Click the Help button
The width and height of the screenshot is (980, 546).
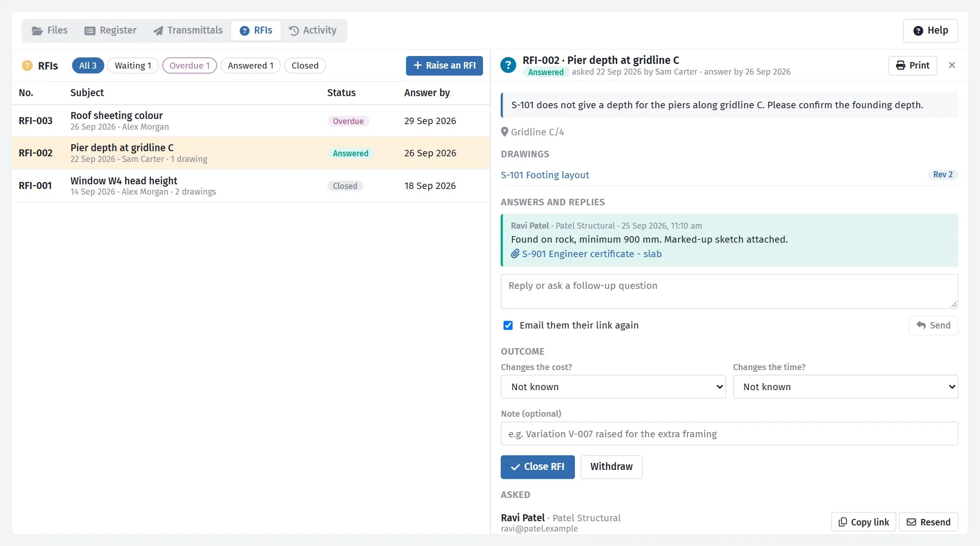point(930,31)
